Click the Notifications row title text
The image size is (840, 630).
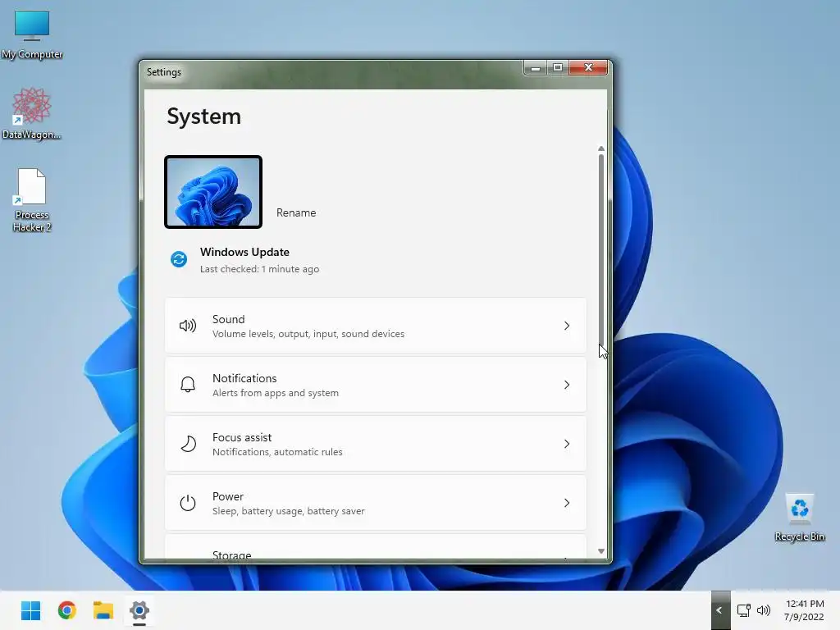point(244,378)
